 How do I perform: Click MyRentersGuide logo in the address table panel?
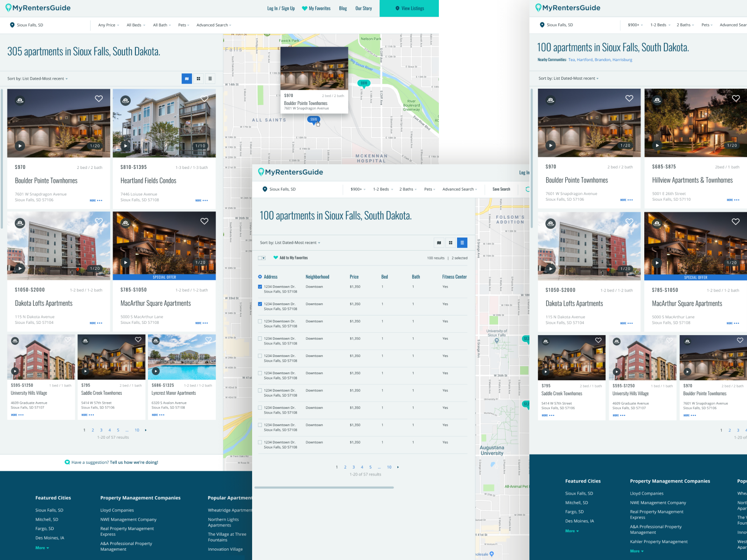[x=290, y=172]
